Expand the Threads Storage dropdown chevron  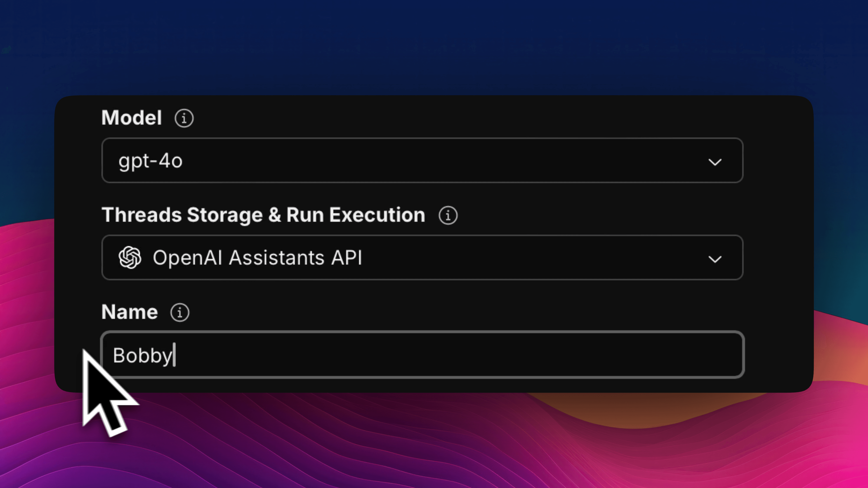point(715,259)
